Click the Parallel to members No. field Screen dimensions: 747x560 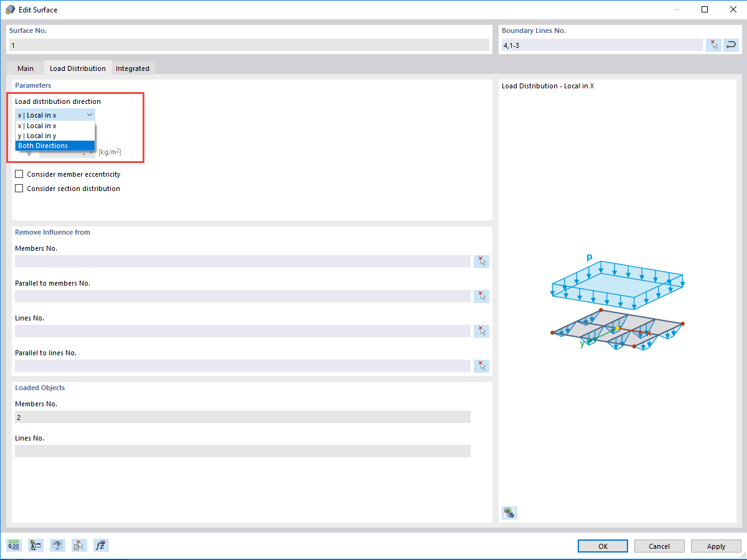tap(243, 296)
